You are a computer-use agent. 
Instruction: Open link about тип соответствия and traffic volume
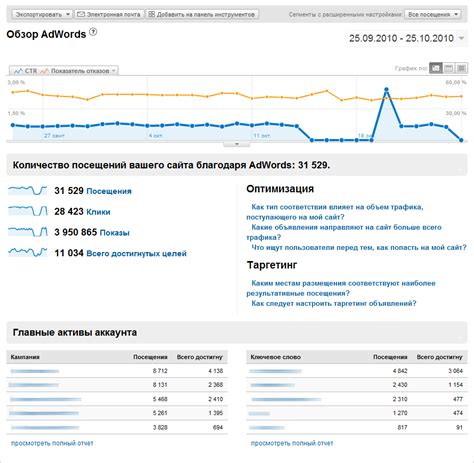point(335,212)
